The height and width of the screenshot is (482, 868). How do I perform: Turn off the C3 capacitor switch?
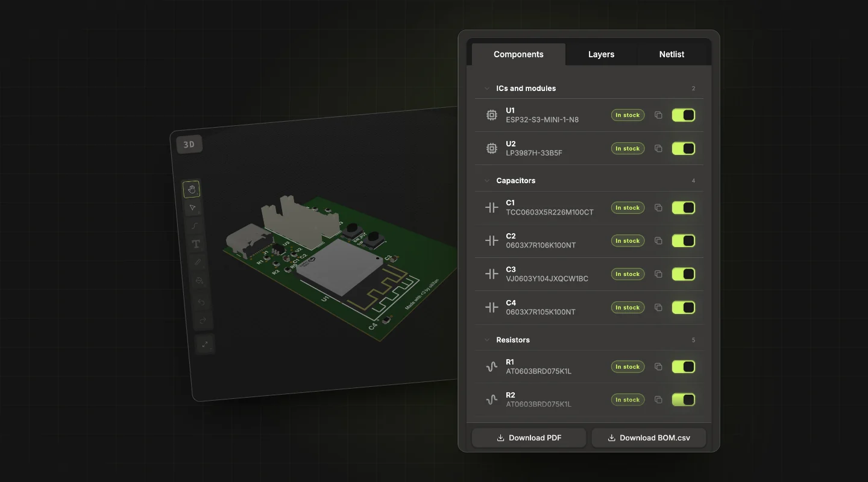684,274
